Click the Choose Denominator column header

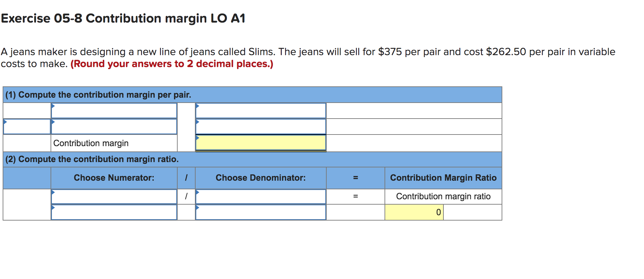(x=260, y=178)
